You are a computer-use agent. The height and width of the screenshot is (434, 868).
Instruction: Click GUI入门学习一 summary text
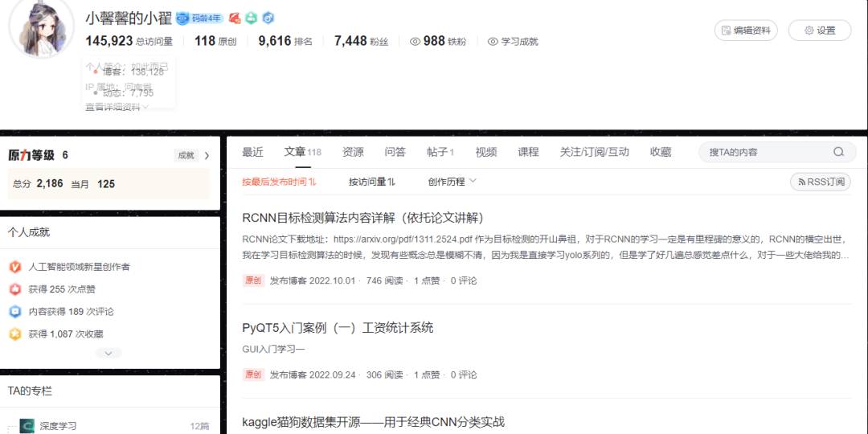(274, 350)
